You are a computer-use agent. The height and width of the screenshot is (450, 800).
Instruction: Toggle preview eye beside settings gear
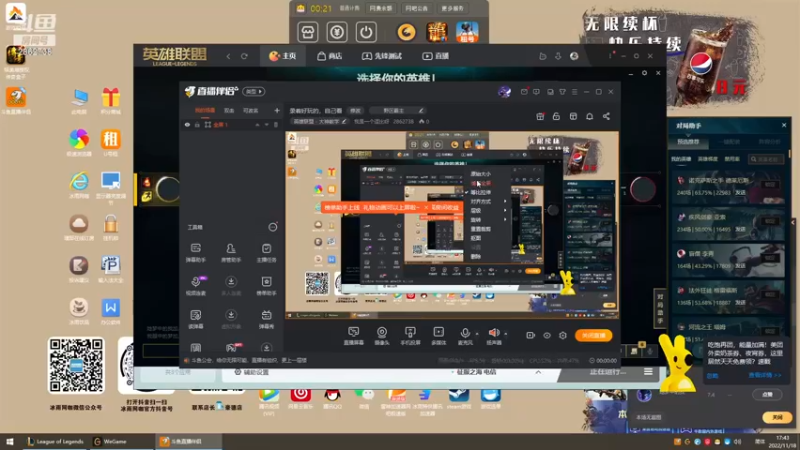pyautogui.click(x=546, y=335)
